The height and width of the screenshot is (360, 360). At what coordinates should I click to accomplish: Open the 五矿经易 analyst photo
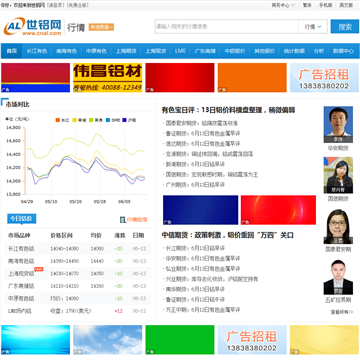[338, 277]
